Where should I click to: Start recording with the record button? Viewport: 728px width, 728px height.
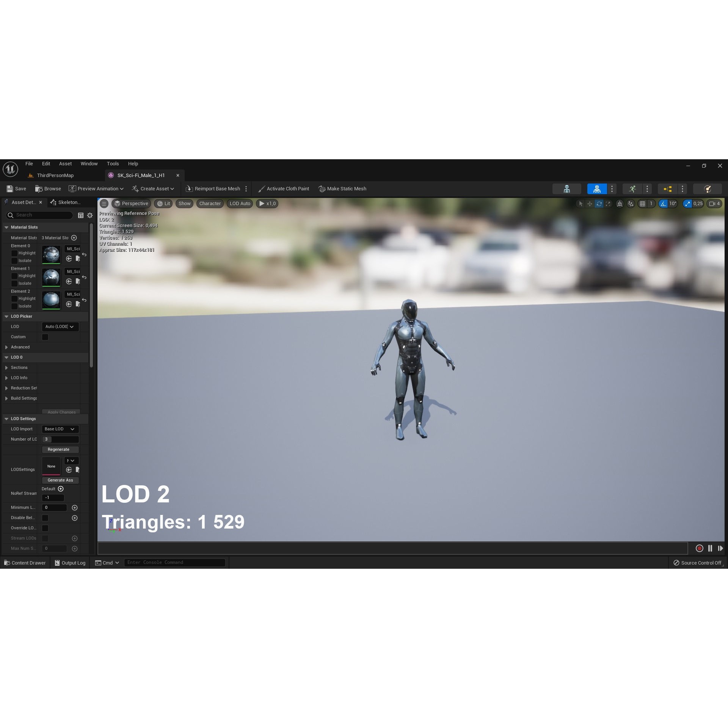pyautogui.click(x=700, y=548)
